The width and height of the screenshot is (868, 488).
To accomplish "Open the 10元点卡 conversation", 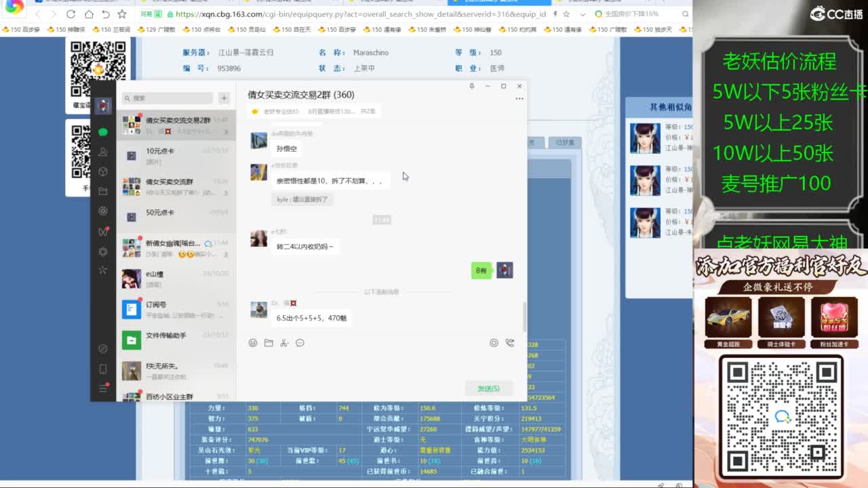I will 176,156.
